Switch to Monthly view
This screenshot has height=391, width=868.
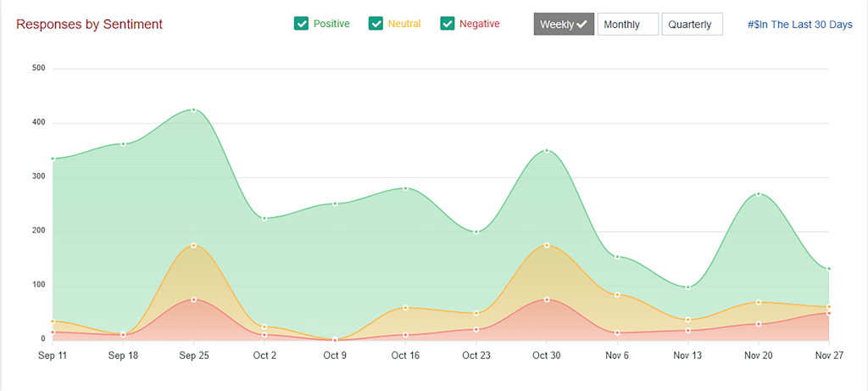point(627,25)
